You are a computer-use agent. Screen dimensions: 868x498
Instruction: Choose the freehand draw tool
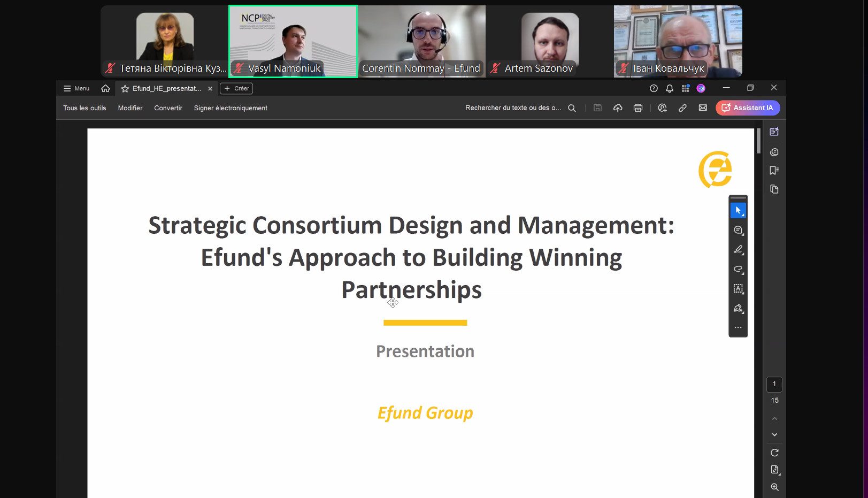738,269
